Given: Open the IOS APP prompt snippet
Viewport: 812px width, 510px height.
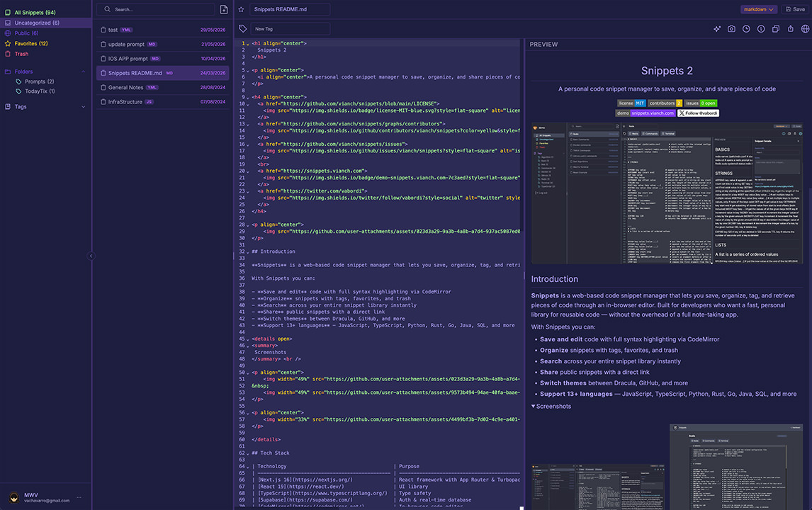Looking at the screenshot, I should pyautogui.click(x=162, y=59).
